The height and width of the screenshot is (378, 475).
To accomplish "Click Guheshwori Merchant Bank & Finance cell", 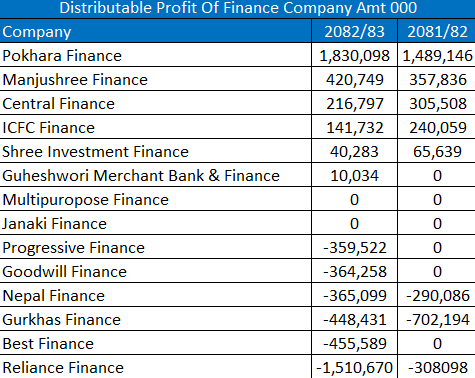I will click(156, 175).
